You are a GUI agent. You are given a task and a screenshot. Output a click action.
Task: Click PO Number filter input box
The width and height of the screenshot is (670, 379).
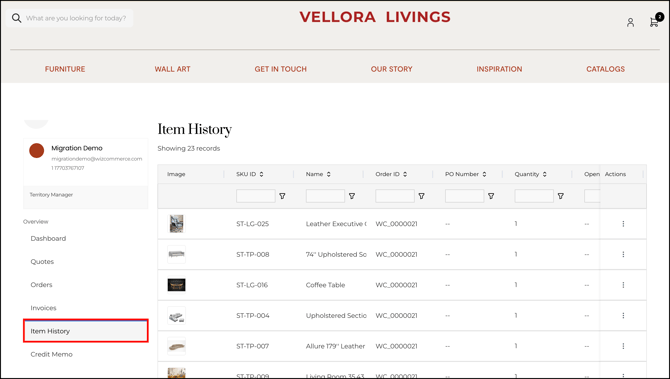(464, 196)
